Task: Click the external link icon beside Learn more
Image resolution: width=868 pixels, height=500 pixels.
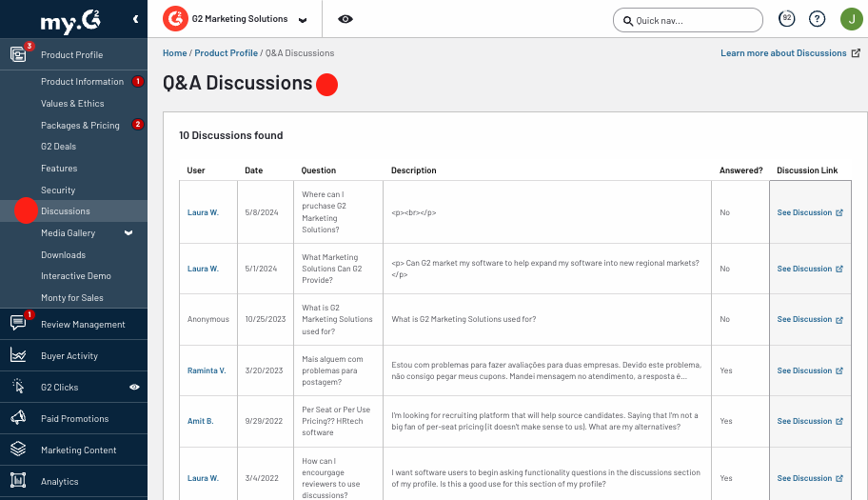Action: click(x=856, y=53)
